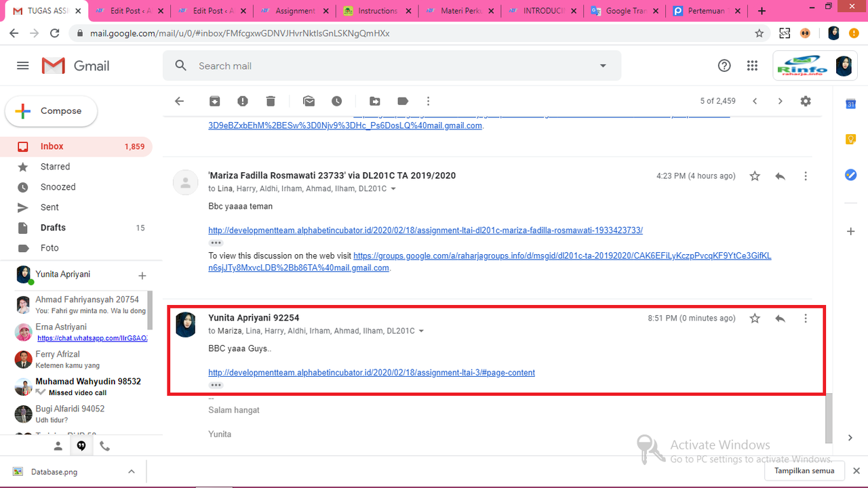Screen dimensions: 868x488
Task: Open chat with Ahmad Fahriyansyah 20754
Action: click(80, 305)
